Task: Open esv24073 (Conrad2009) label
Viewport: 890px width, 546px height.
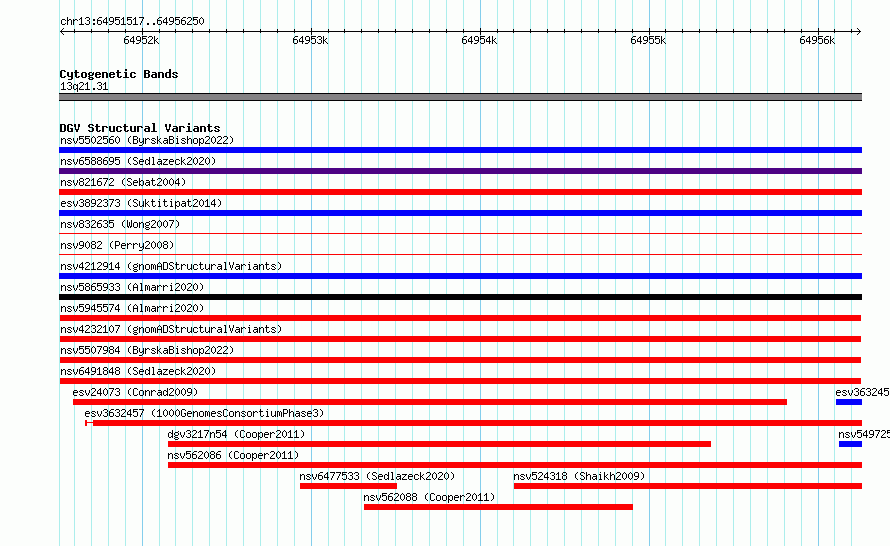Action: pyautogui.click(x=135, y=392)
